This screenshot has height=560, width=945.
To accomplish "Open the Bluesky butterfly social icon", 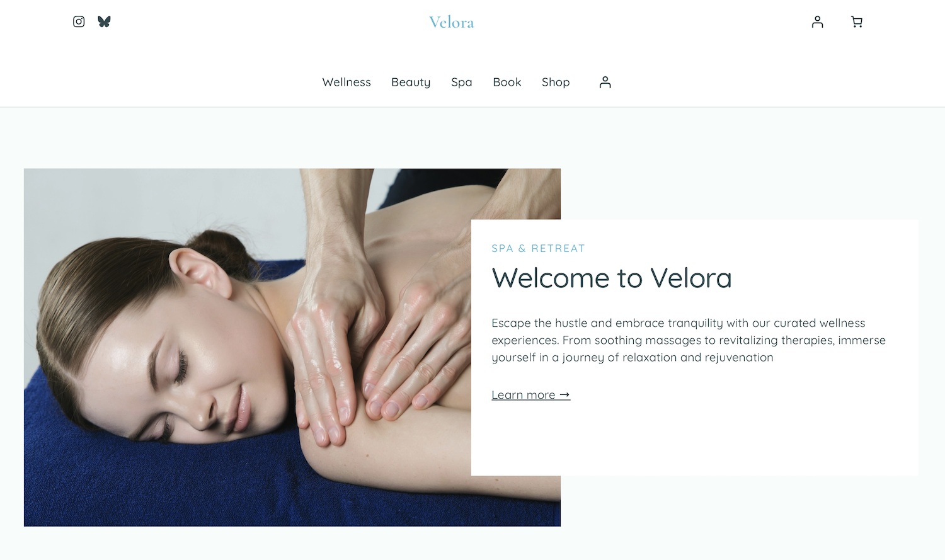I will point(105,21).
